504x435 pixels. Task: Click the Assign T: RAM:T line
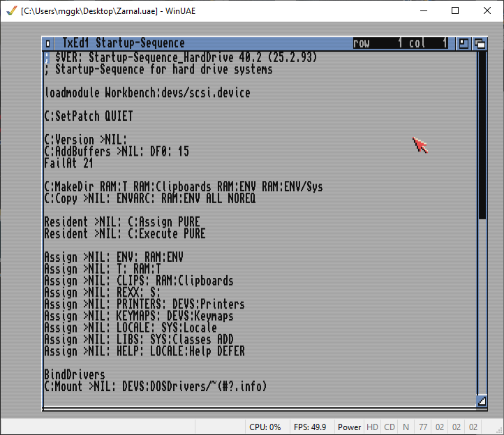pyautogui.click(x=103, y=269)
